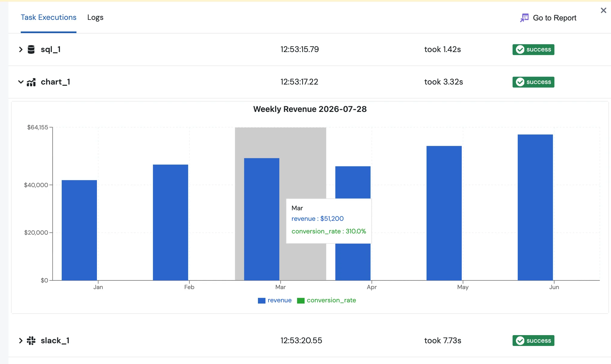This screenshot has height=364, width=611.
Task: Collapse the chart_1 task row
Action: (x=21, y=82)
